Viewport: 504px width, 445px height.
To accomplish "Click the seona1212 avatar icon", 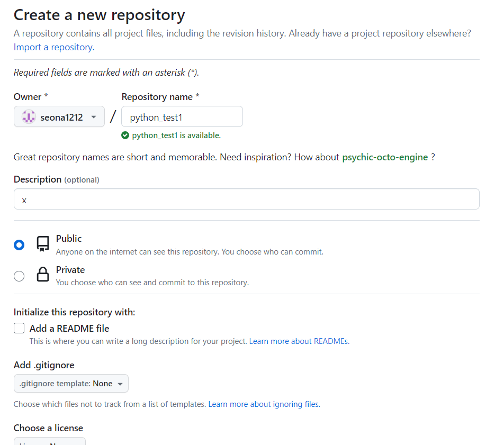I will [x=29, y=116].
